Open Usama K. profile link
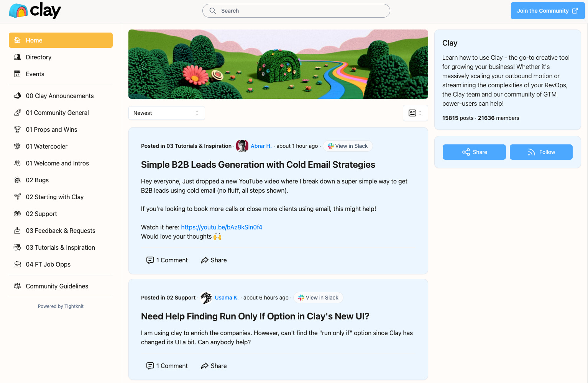Image resolution: width=588 pixels, height=383 pixels. pyautogui.click(x=227, y=298)
